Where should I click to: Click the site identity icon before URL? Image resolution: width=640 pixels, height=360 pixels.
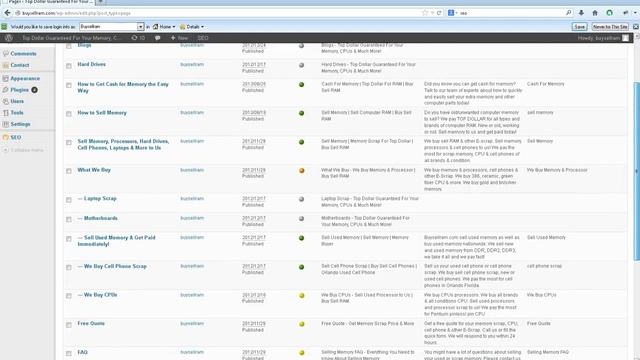coord(18,13)
